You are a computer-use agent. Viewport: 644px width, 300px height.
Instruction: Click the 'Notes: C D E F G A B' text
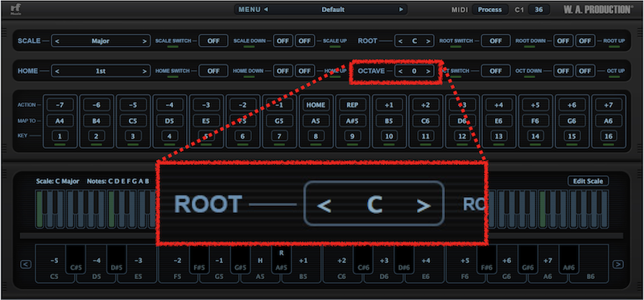coord(118,181)
